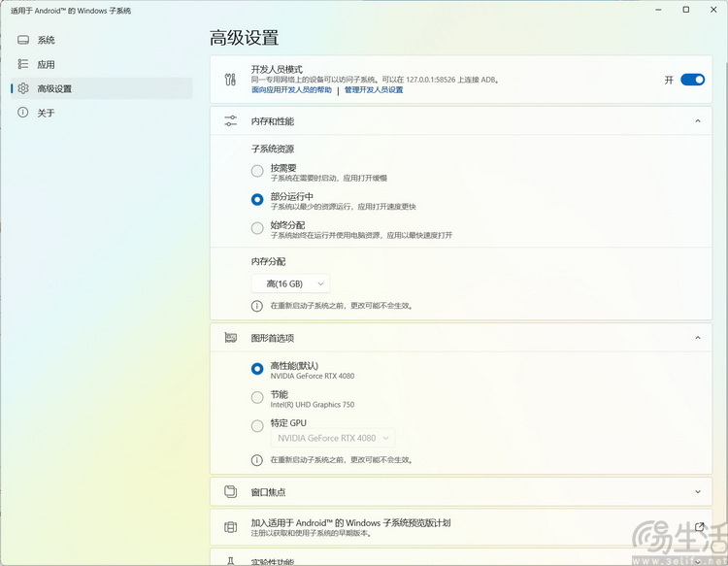Viewport: 728px width, 566px height.
Task: Click the 内存分配 label
Action: [268, 261]
